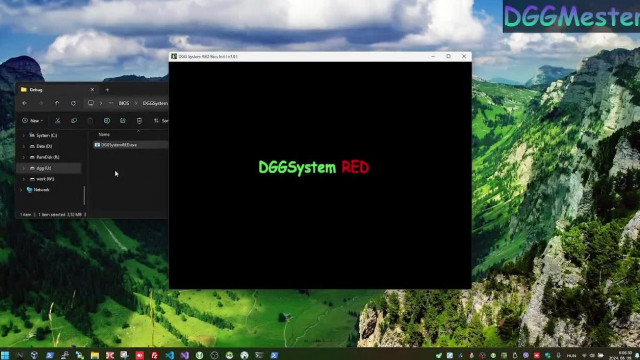Click the This PC monitor icon in address bar
Image resolution: width=640 pixels, height=360 pixels.
coord(91,103)
